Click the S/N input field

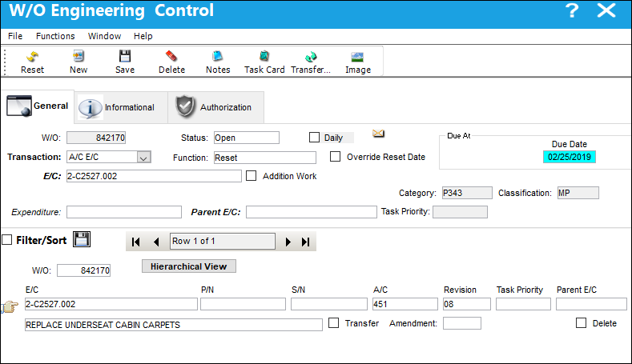coord(329,304)
